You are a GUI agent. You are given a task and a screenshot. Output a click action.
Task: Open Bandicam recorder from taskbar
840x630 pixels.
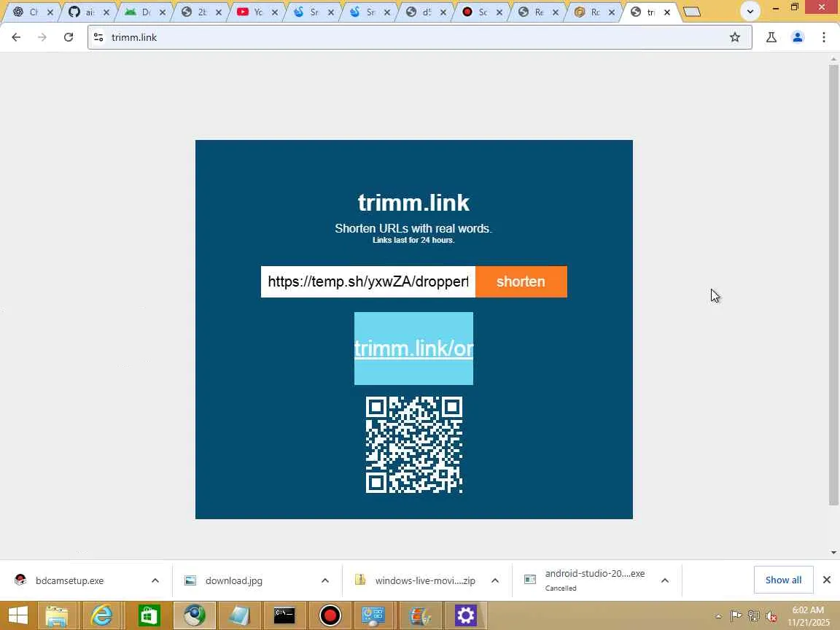(x=330, y=616)
